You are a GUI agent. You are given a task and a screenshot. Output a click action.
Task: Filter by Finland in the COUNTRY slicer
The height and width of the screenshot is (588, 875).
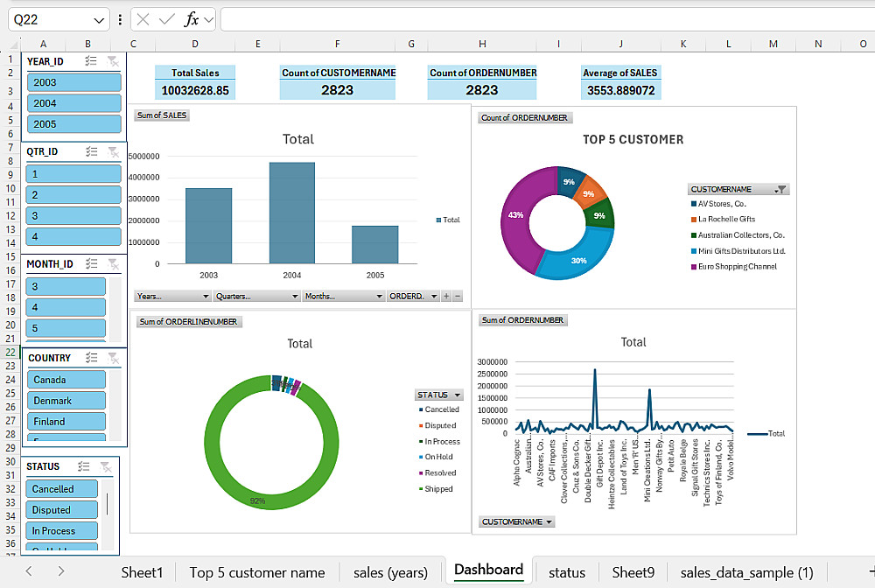pyautogui.click(x=66, y=422)
